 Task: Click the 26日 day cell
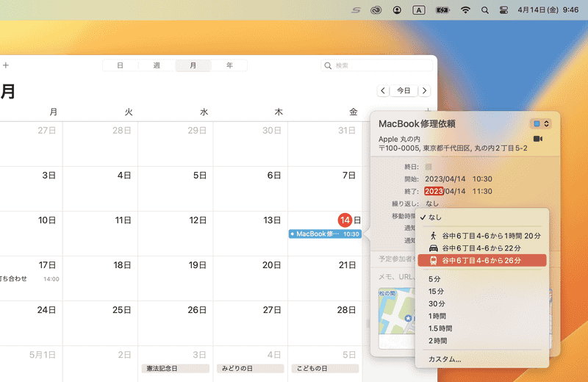coord(175,322)
